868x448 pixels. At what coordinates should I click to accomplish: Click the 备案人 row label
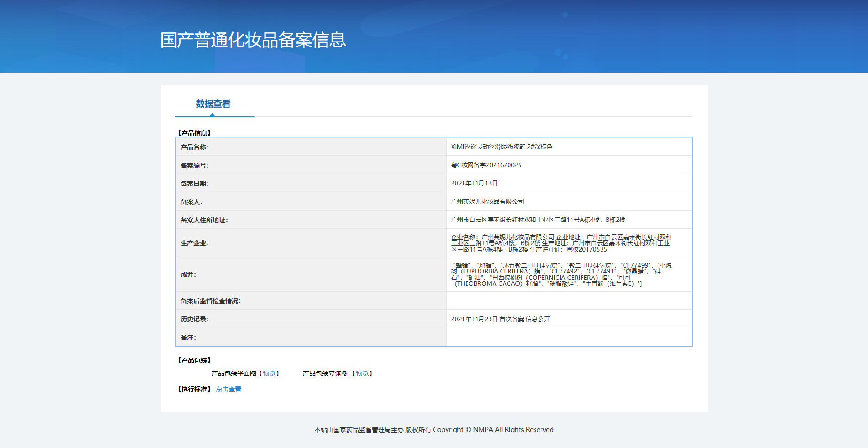192,202
